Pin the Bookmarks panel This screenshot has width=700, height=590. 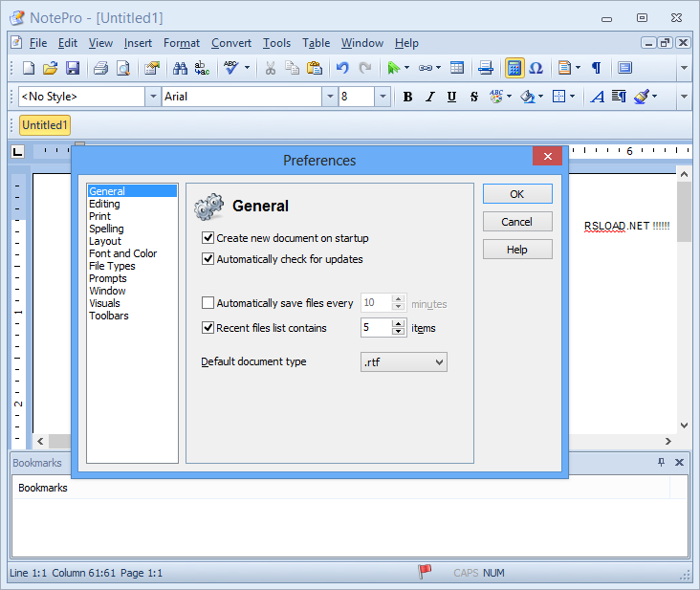661,463
